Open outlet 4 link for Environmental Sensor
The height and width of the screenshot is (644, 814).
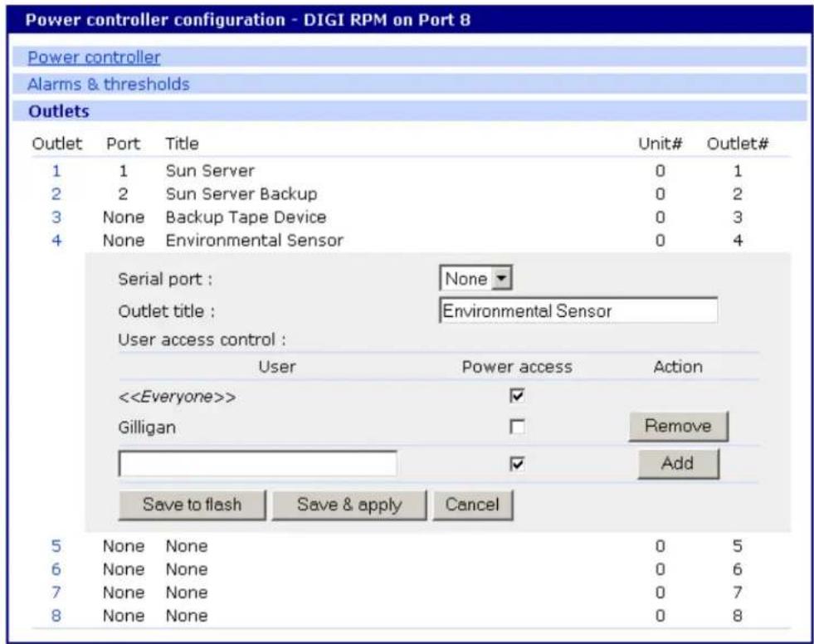[x=56, y=241]
